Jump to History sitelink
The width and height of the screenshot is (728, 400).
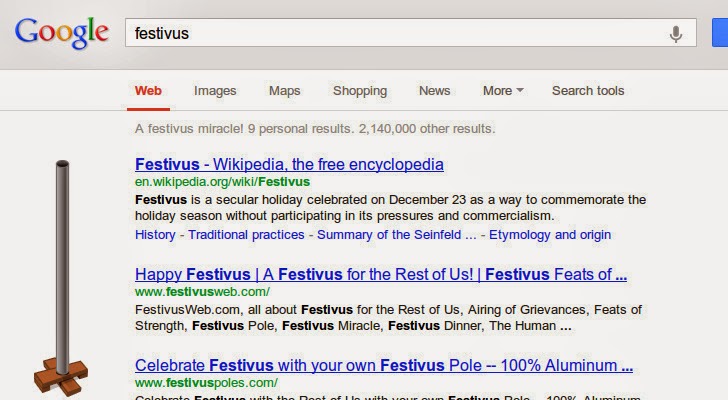(x=155, y=234)
